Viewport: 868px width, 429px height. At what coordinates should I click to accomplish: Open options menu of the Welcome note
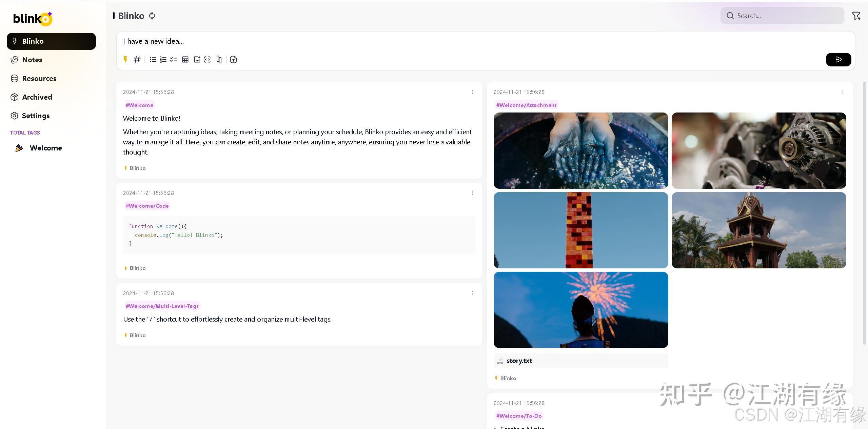click(472, 91)
